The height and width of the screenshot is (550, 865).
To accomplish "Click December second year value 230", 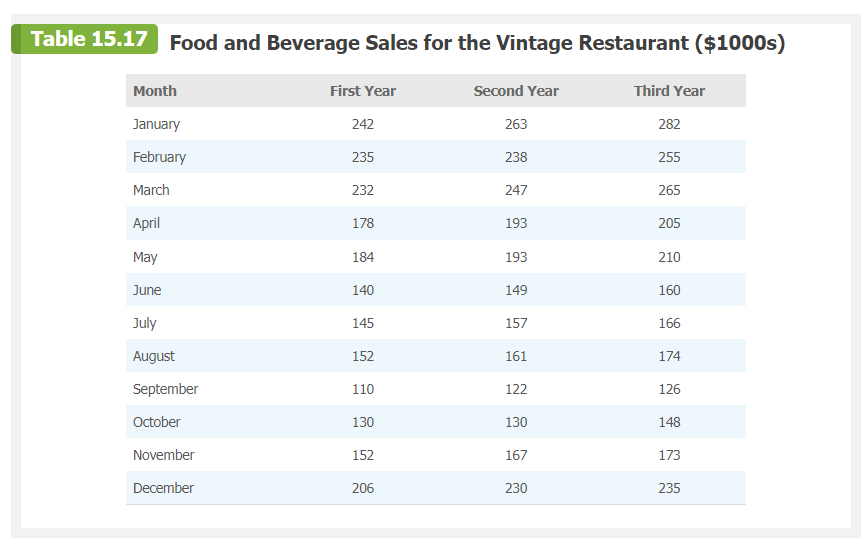I will (516, 488).
